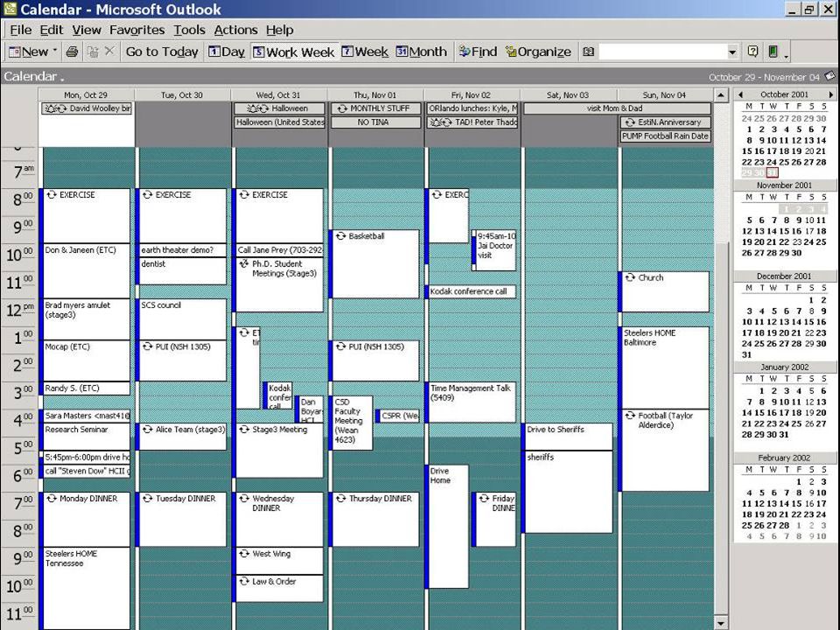Select the dentist appointment on Tuesday
This screenshot has height=630, width=840.
click(x=182, y=270)
